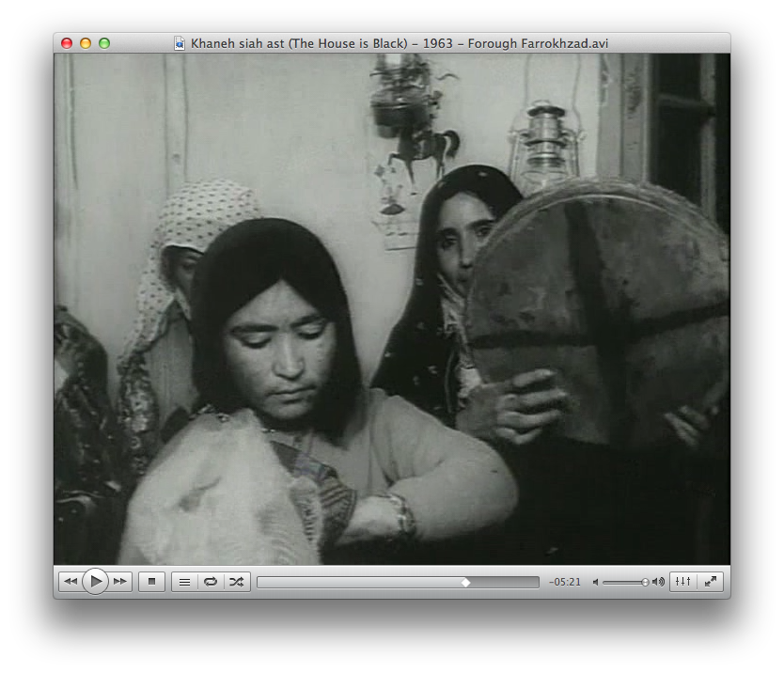Open the playlist view
The width and height of the screenshot is (784, 673).
[x=184, y=582]
